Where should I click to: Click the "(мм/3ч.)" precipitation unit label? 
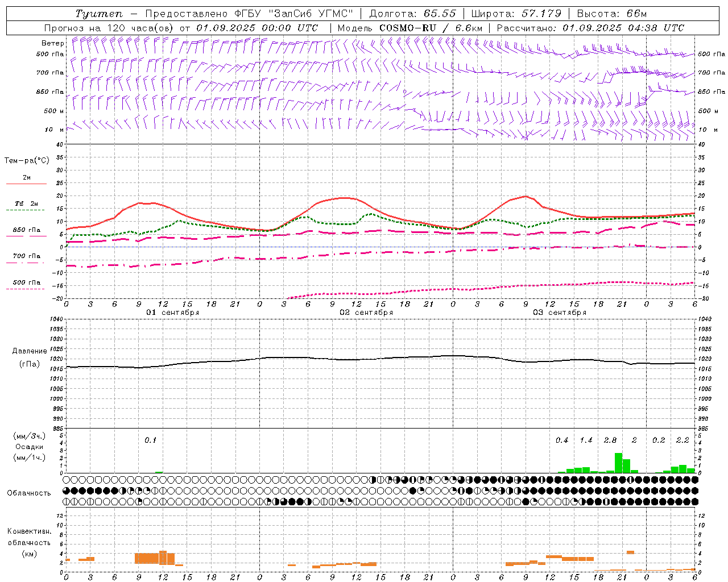pos(30,436)
